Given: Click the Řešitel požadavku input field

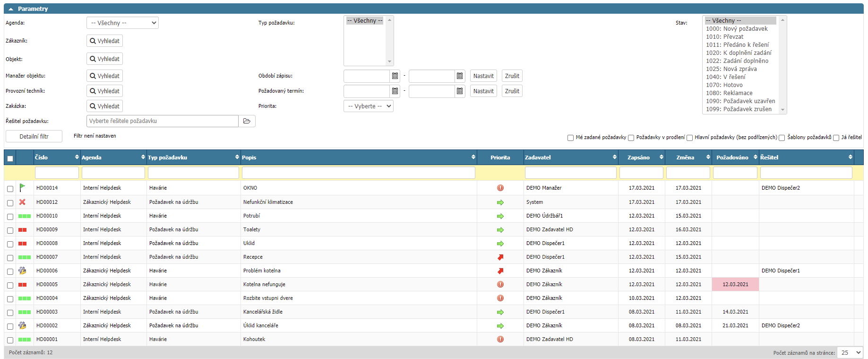Looking at the screenshot, I should point(163,121).
